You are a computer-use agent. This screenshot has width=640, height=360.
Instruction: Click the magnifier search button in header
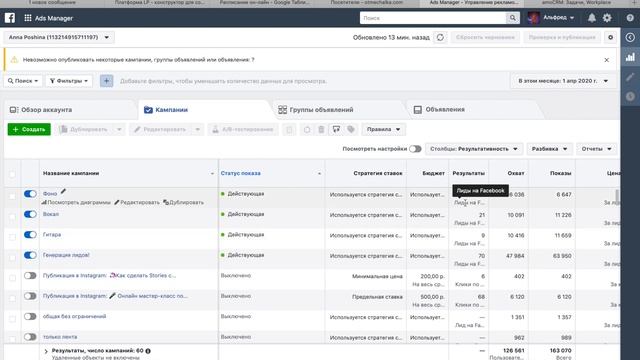coord(512,18)
